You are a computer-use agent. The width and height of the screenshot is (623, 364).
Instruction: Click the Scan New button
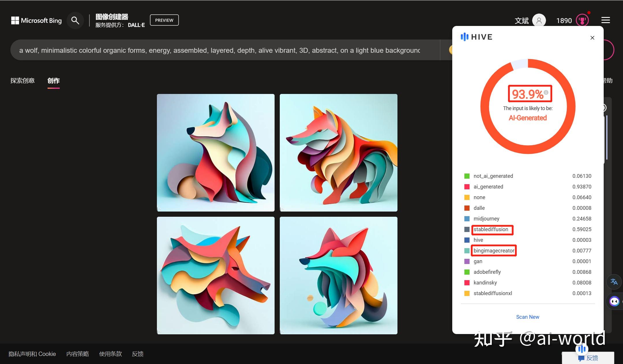point(527,317)
